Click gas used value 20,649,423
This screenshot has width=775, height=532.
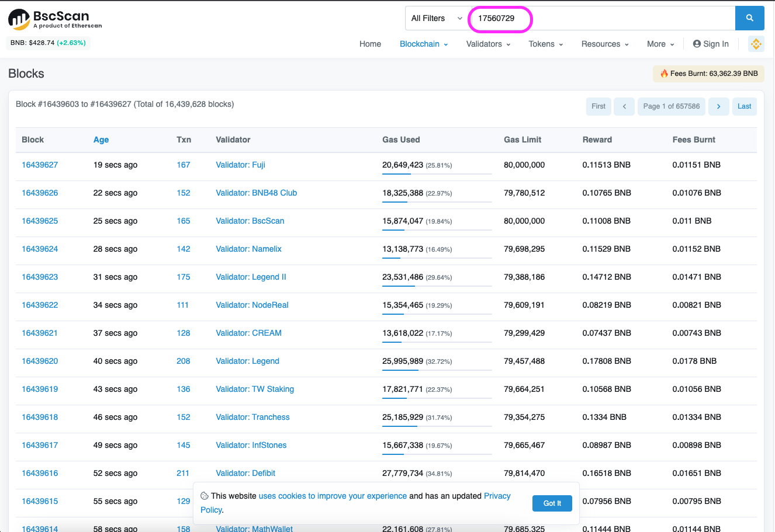(x=403, y=165)
